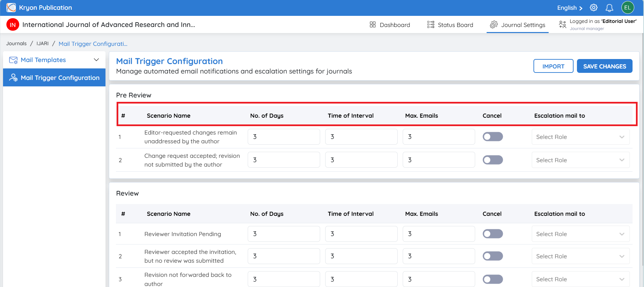Toggle Cancel for Editor-requested changes scenario

(x=493, y=137)
